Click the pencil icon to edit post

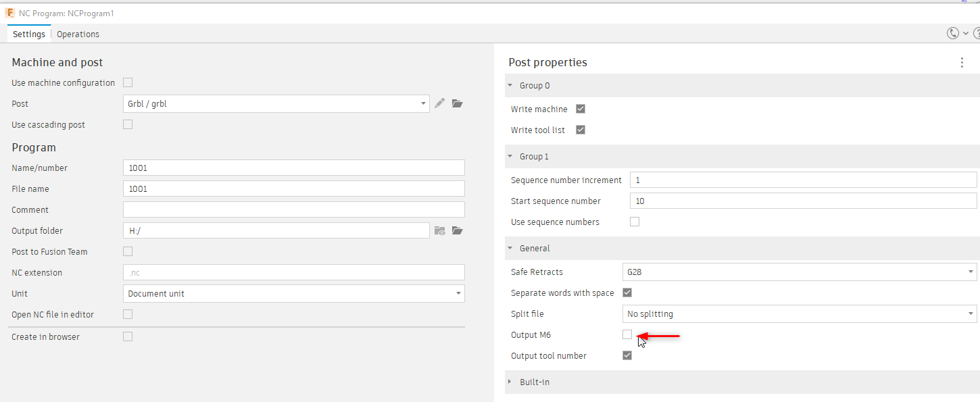pyautogui.click(x=440, y=103)
